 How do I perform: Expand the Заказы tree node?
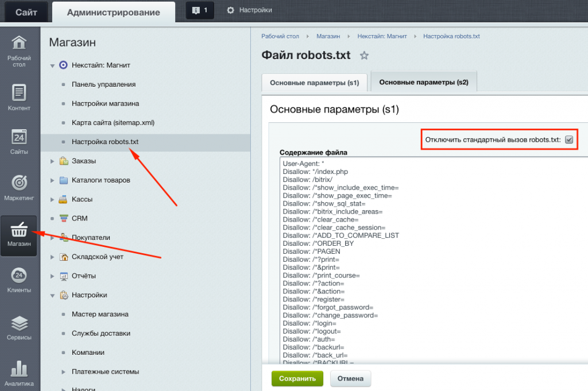[52, 161]
